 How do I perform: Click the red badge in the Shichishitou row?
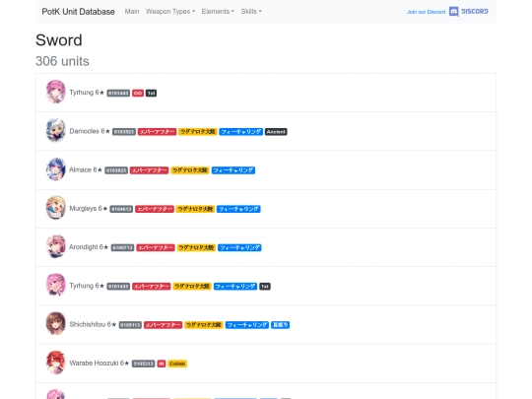coord(164,325)
